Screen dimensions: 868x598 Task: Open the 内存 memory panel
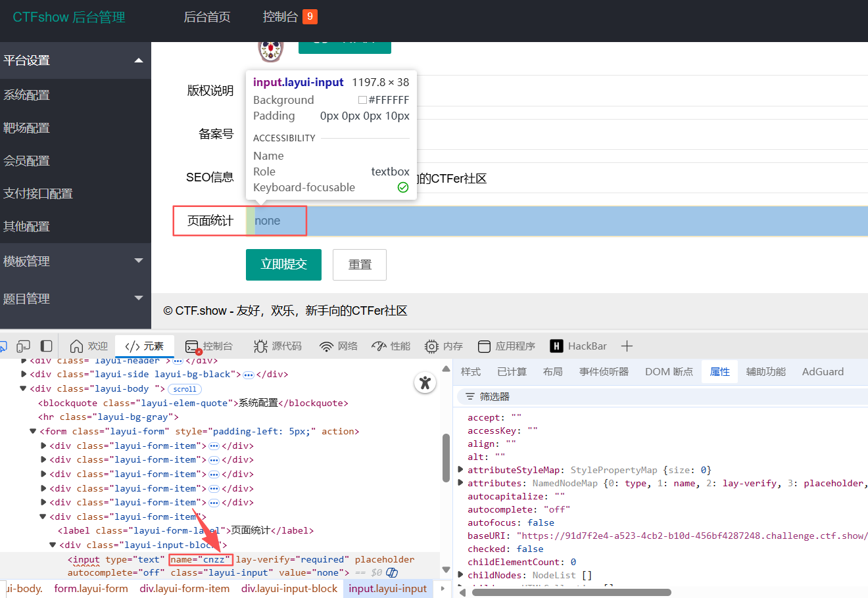click(444, 346)
